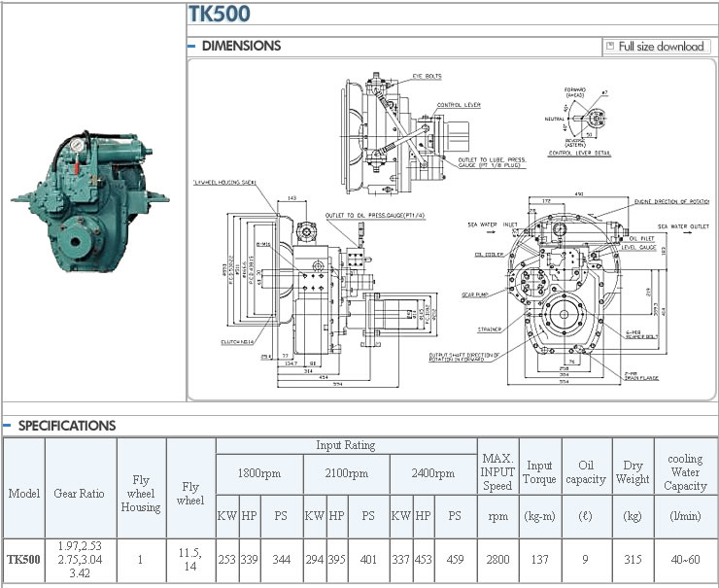Click the EYE BOLTS label in drawing

coord(427,76)
